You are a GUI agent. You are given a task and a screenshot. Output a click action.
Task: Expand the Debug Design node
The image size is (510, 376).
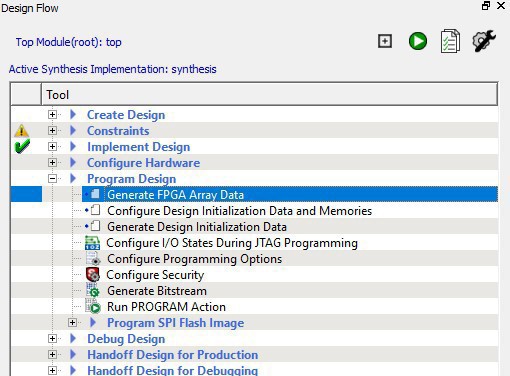point(52,339)
